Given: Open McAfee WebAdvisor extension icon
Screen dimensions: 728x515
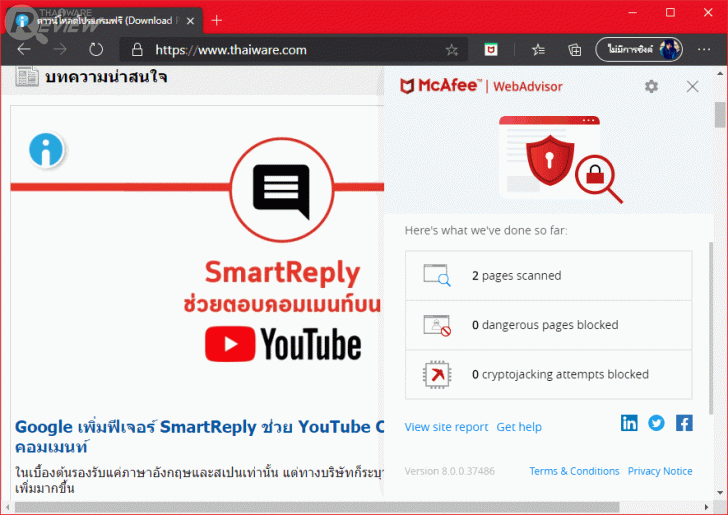Looking at the screenshot, I should click(491, 49).
